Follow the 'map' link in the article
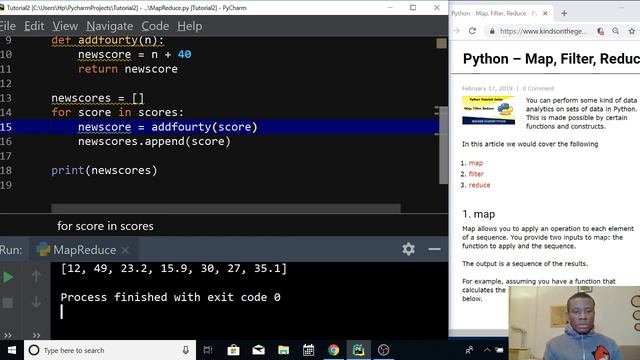Screen dimensions: 640x360 point(476,163)
